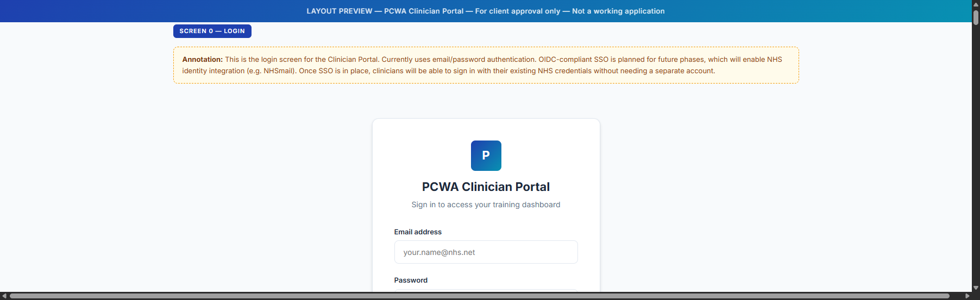Click the horizontal scrollbar right arrow

coord(968,296)
